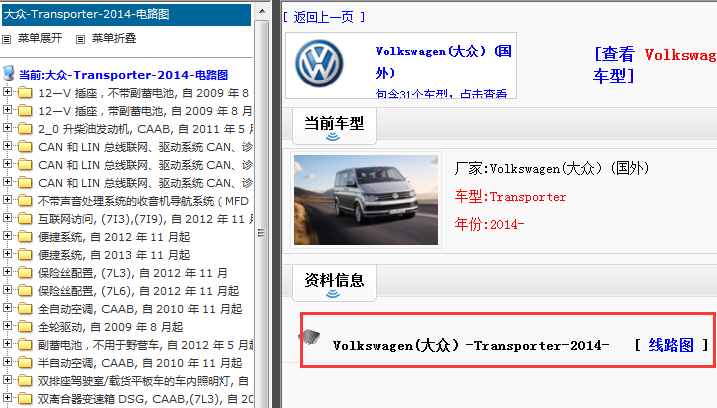The width and height of the screenshot is (717, 408).
Task: Click folder icon for 半自动空调, CAAB
Action: click(25, 363)
